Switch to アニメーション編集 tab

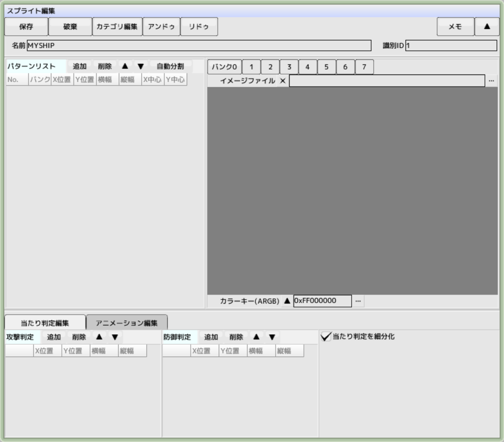(127, 323)
